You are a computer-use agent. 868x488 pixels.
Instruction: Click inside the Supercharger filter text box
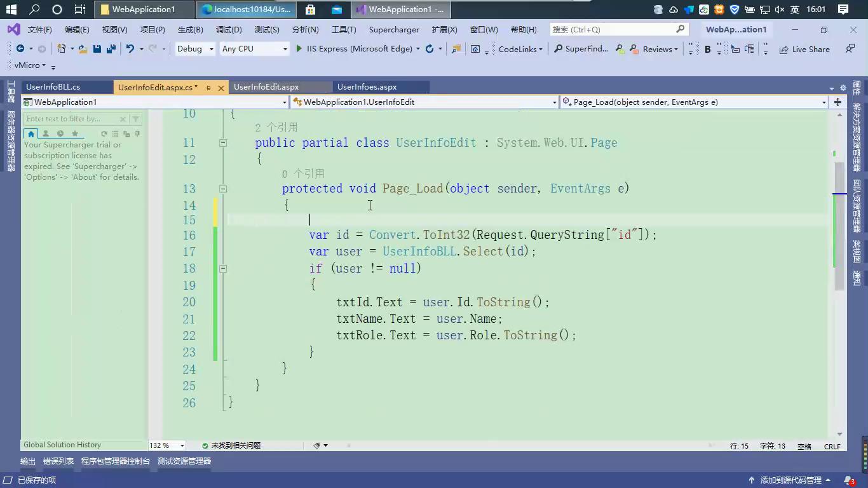[x=71, y=119]
